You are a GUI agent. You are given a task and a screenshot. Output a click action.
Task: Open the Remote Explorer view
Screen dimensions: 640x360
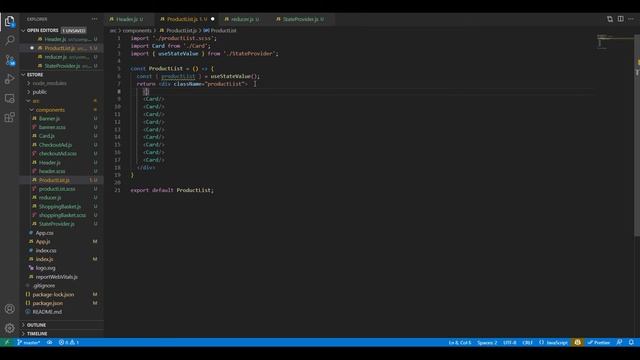9,98
